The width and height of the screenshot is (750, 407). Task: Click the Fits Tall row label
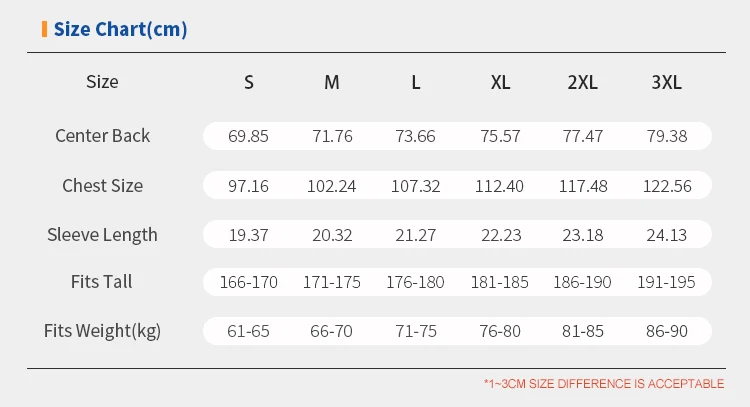point(102,282)
